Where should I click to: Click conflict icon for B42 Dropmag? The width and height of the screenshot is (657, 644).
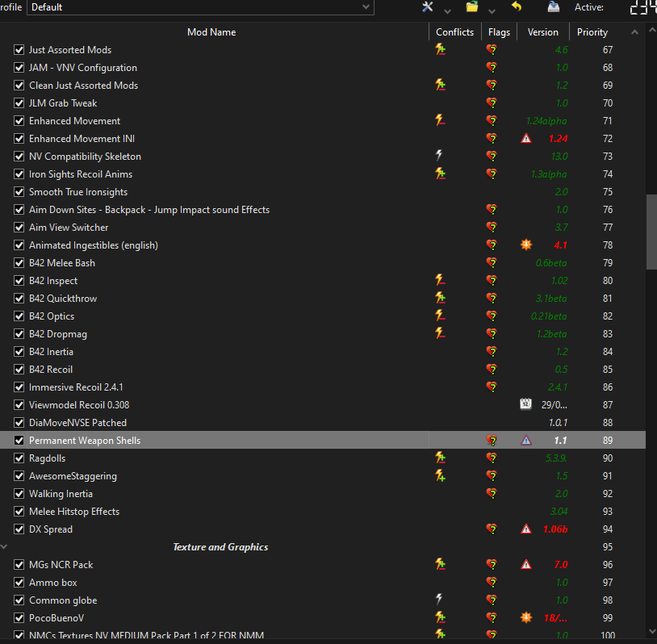click(x=440, y=333)
